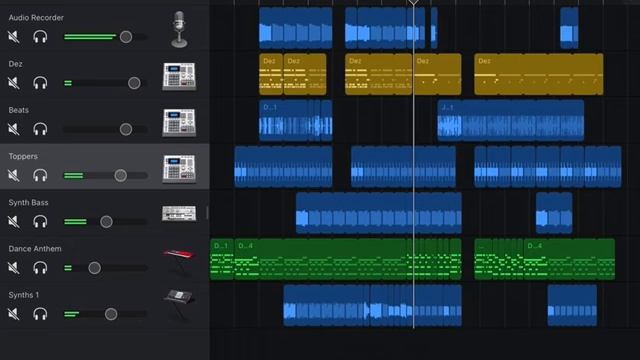Select first Audio Recorder blue audio region
The height and width of the screenshot is (360, 640).
click(296, 28)
